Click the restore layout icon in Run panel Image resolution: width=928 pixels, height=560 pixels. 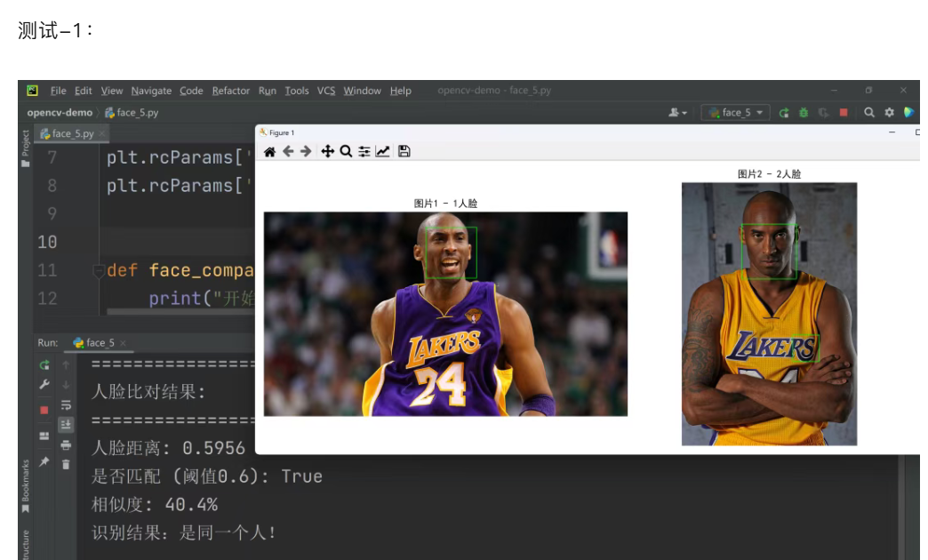tap(44, 436)
